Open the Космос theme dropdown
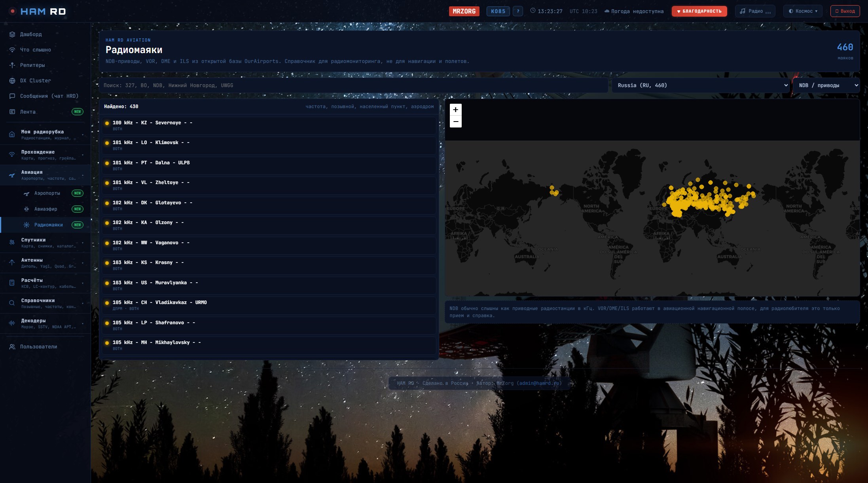The width and height of the screenshot is (868, 483). pos(803,11)
